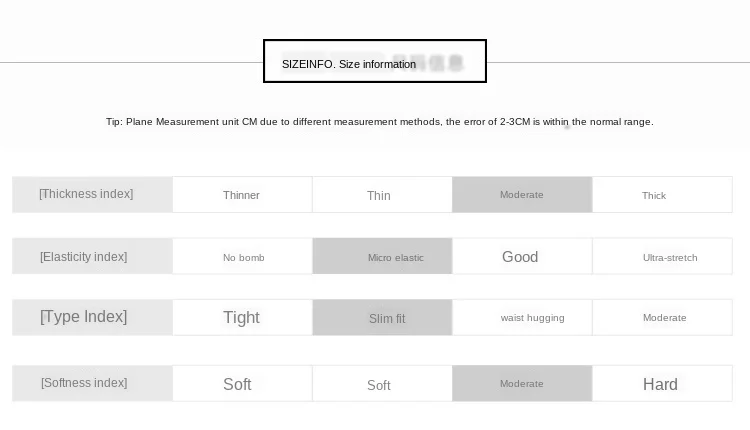This screenshot has height=430, width=750.
Task: Click the measurement tip text line
Action: [379, 122]
